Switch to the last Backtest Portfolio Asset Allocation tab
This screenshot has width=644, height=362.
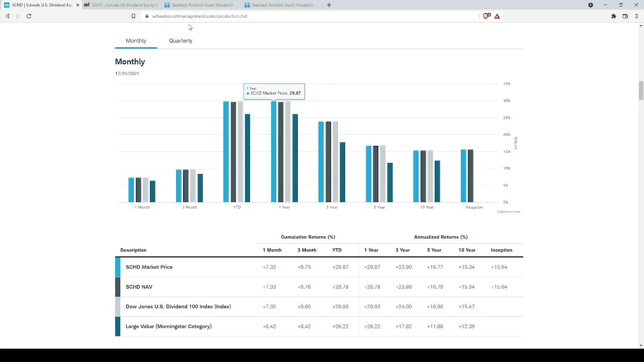[x=282, y=5]
